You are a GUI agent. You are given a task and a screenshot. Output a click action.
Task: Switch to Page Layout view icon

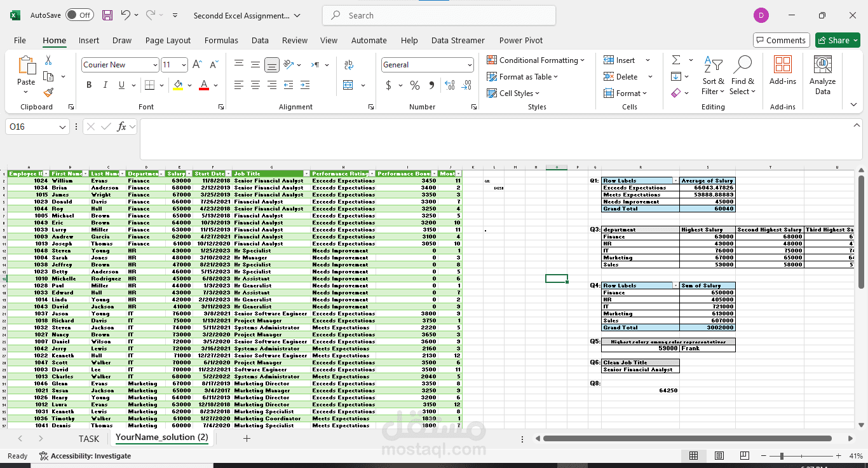719,456
